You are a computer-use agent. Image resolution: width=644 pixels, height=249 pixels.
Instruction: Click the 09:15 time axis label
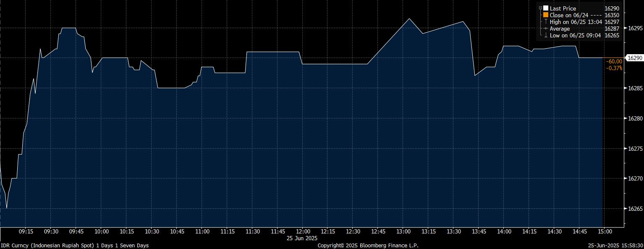tap(26, 231)
